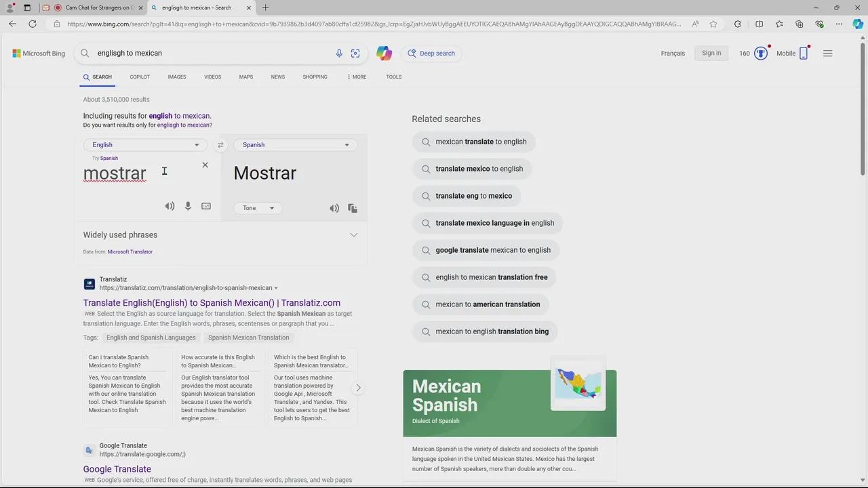Screen dimensions: 868x488
Task: Select the SHOPPING tab
Action: 315,77
